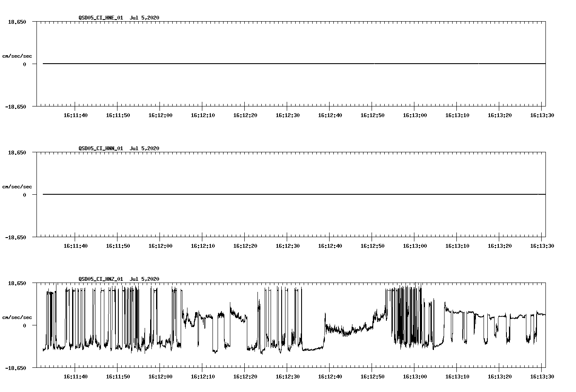The image size is (576, 392).
Task: Select the 18.650 upper limit on HNE chart
Action: [x=17, y=22]
